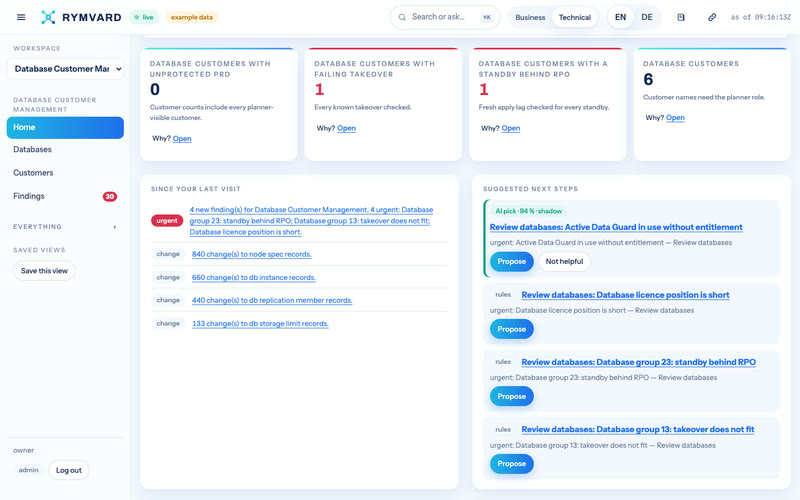The width and height of the screenshot is (800, 500).
Task: Propose the group 13 takeover review
Action: (512, 464)
